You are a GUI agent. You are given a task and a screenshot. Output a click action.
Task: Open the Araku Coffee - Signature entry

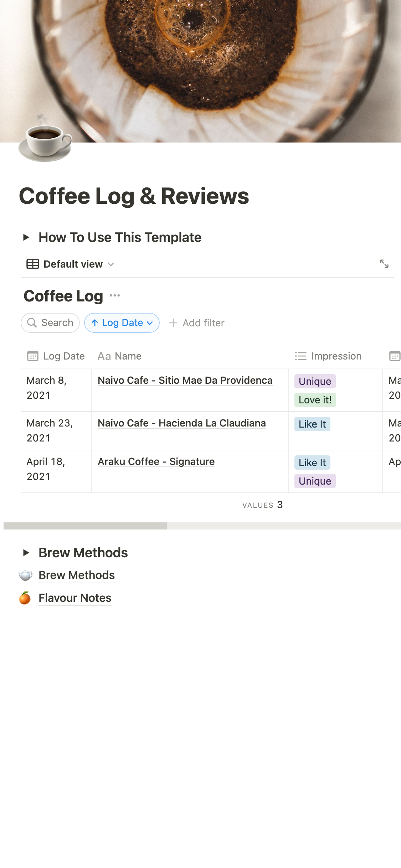tap(156, 462)
